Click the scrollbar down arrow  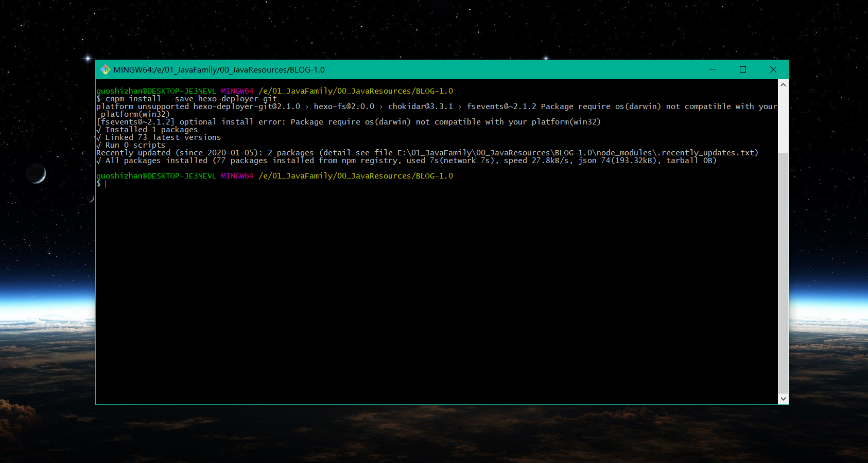(x=783, y=399)
